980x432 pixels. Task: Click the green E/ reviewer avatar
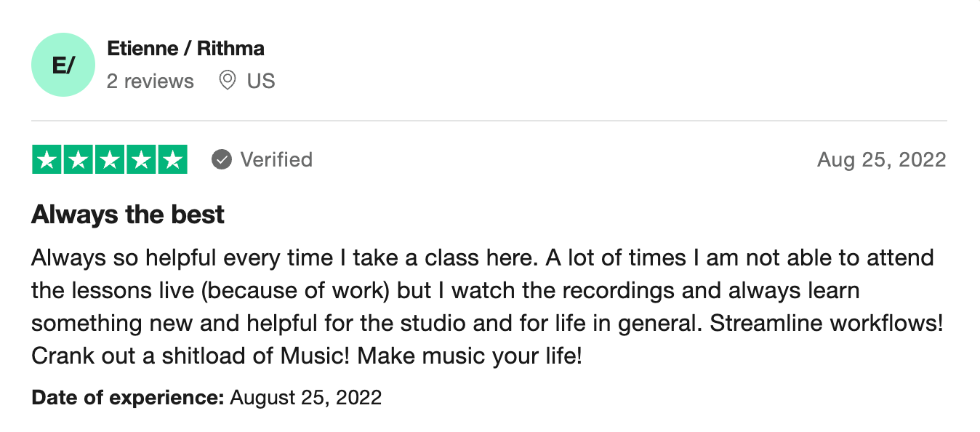point(63,65)
